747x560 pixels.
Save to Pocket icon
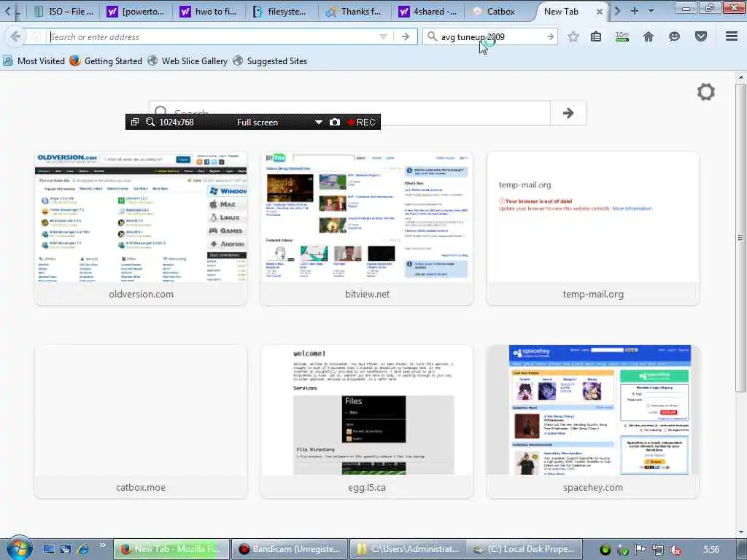701,36
